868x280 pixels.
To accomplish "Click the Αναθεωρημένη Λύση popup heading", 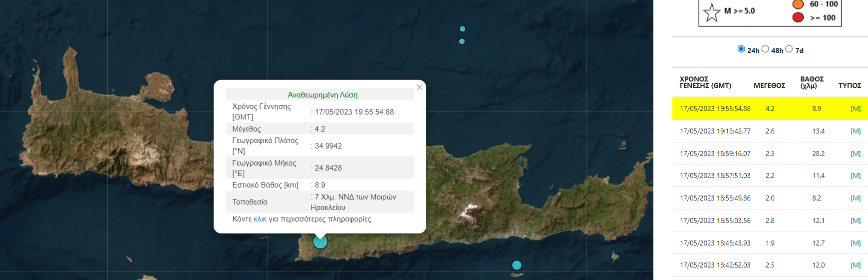I will (x=322, y=94).
